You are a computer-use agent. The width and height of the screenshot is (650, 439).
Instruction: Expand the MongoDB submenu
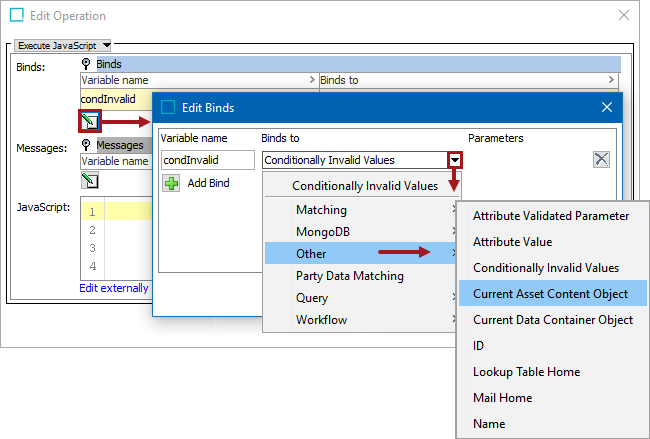point(322,232)
